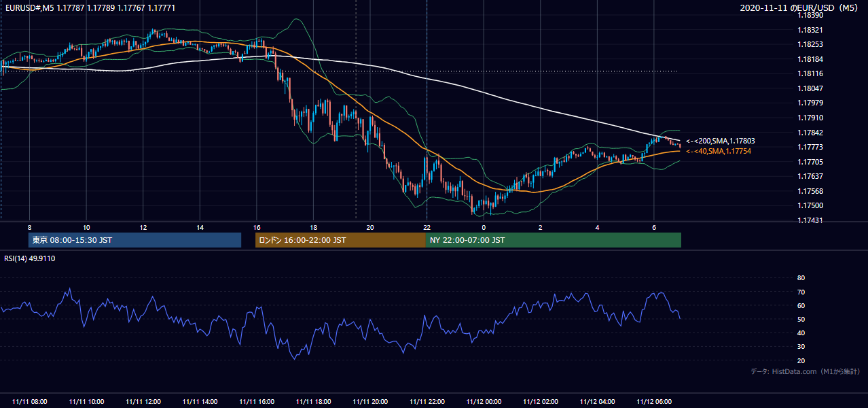This screenshot has height=408, width=868.
Task: Click the 11/11 14:00 bottom time label
Action: click(200, 402)
